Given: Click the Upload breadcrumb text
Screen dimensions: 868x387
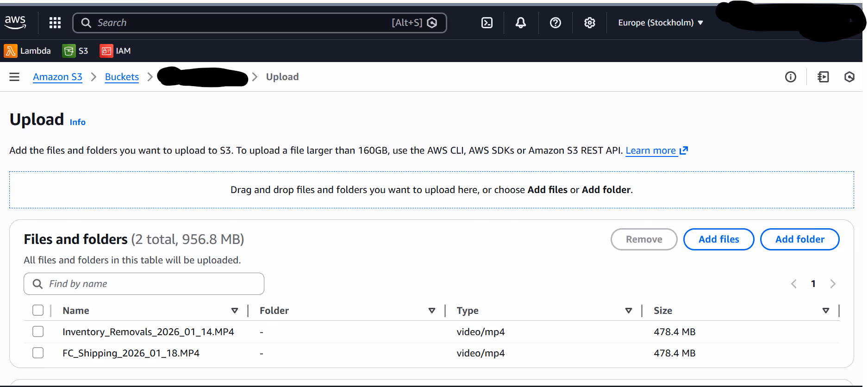Looking at the screenshot, I should pyautogui.click(x=282, y=77).
